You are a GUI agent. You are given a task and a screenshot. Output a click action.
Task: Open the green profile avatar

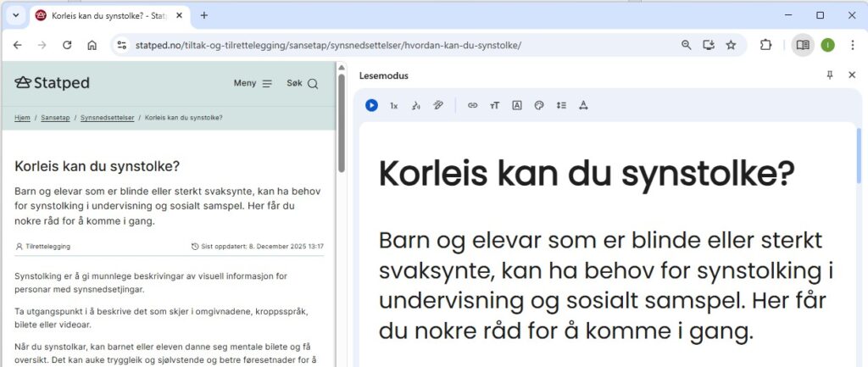tap(827, 46)
